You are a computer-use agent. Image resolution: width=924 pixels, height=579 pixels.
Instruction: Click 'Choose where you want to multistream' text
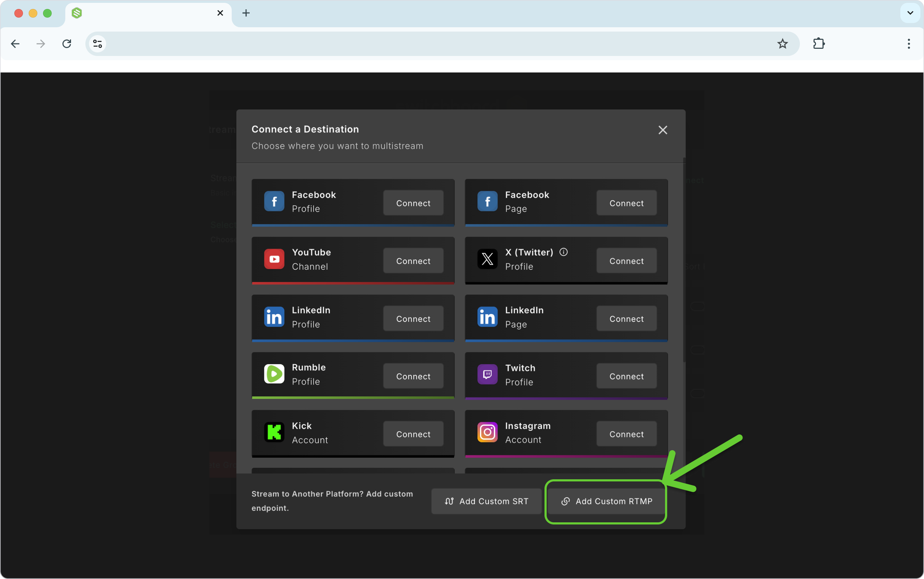click(337, 146)
